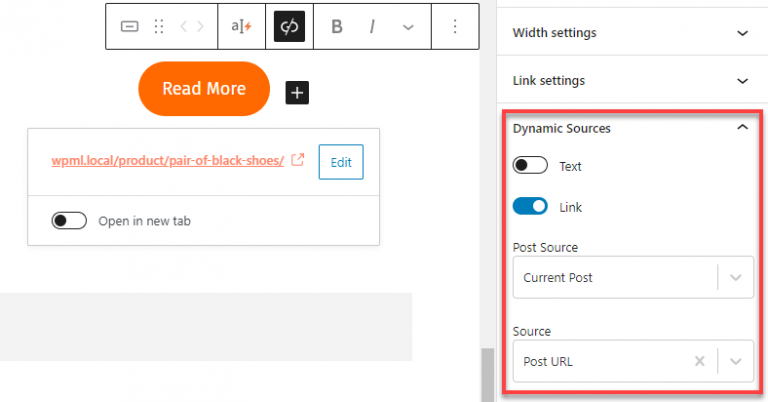The image size is (768, 402).
Task: Click the button block type icon
Action: coord(130,27)
